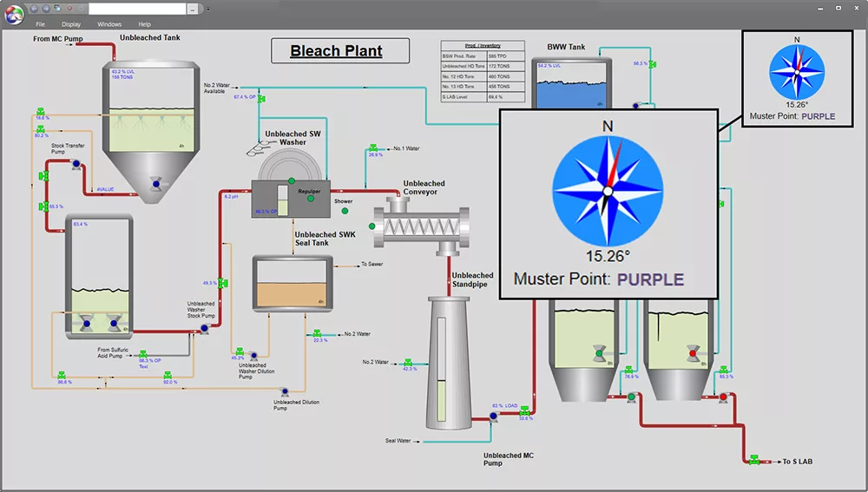The image size is (868, 492).
Task: Click the 45.3% dilution valve
Action: tap(240, 352)
